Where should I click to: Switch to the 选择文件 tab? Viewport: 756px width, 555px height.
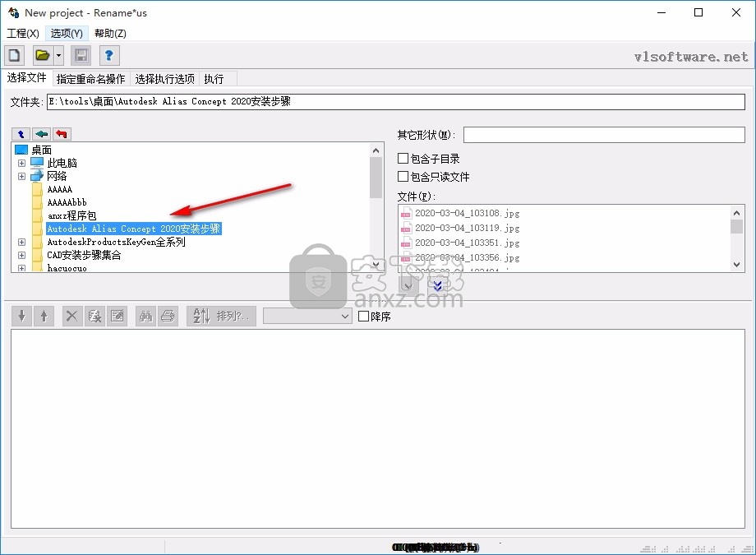pos(26,77)
